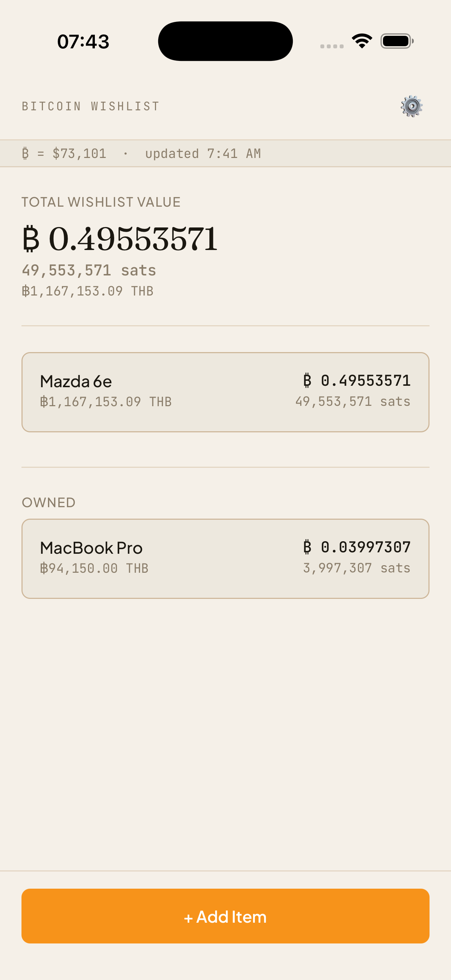Tap the $73,101 Bitcoin price
Viewport: 451px width, 980px height.
pyautogui.click(x=79, y=153)
